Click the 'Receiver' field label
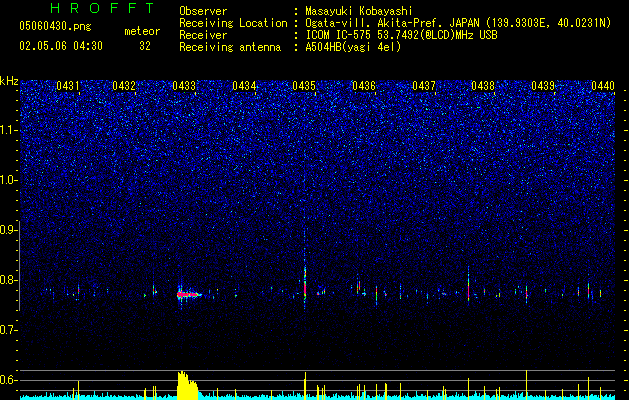Screen dimensions: 629x400 (x=203, y=35)
